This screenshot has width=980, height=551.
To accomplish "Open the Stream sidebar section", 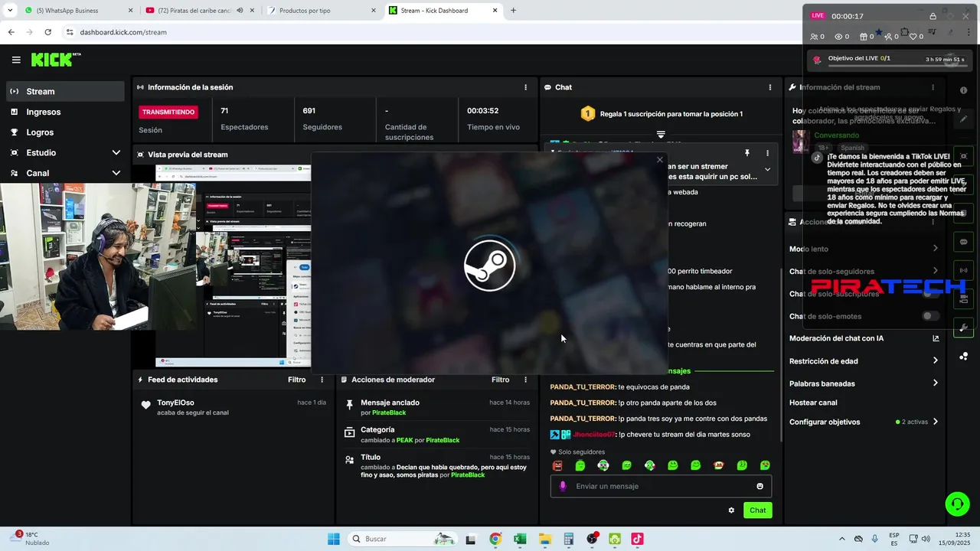I will tap(65, 91).
